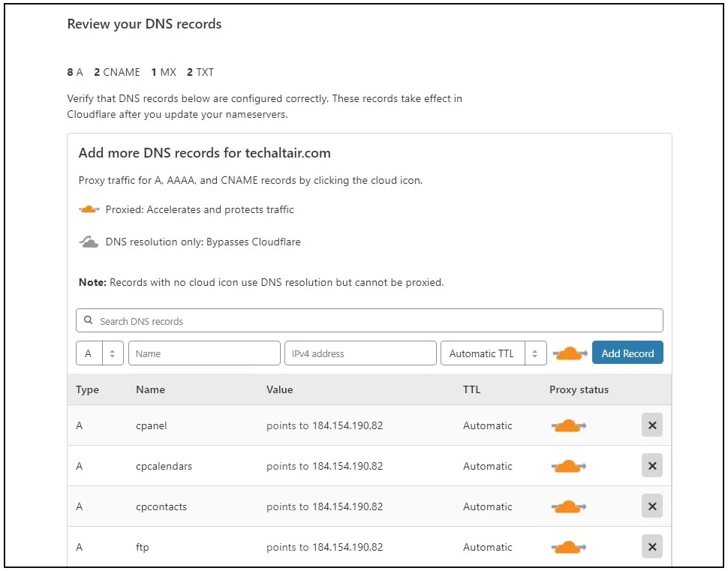Viewport: 728px width, 571px height.
Task: Click the search magnifier icon
Action: 89,320
